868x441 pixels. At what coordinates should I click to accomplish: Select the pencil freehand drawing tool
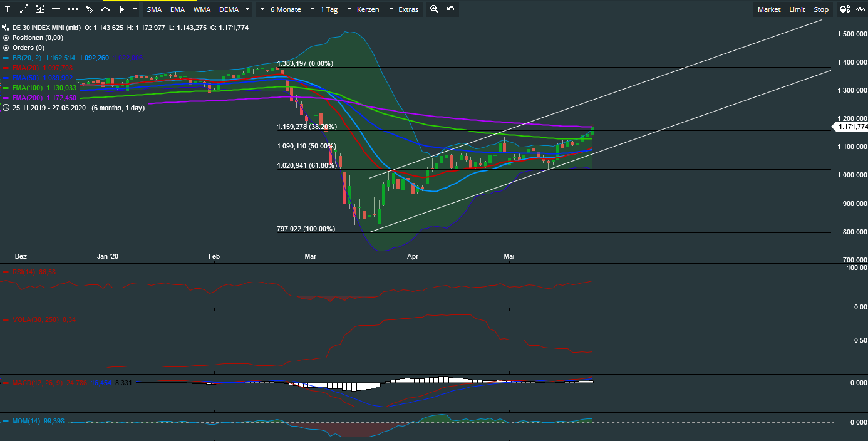(x=90, y=9)
